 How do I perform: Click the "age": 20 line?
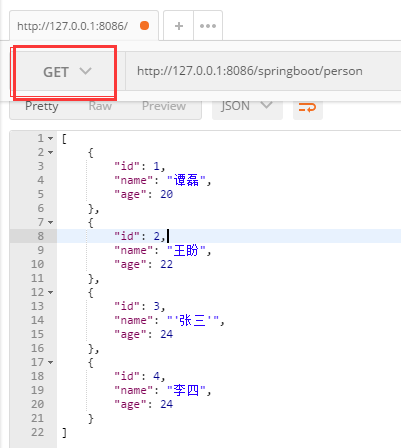coord(143,194)
